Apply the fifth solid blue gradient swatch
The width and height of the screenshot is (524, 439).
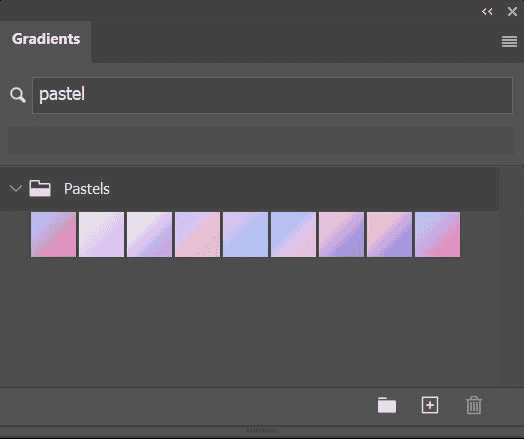[x=245, y=235]
